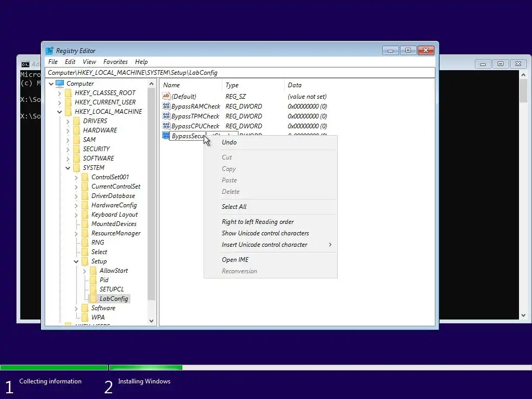This screenshot has height=399, width=532.
Task: Expand the HKEY_CURRENT_USER node
Action: (x=59, y=102)
